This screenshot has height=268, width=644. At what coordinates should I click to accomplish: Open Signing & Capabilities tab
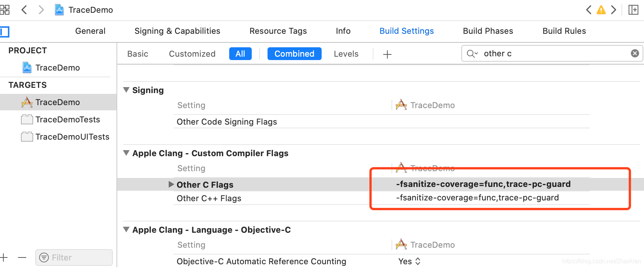177,31
